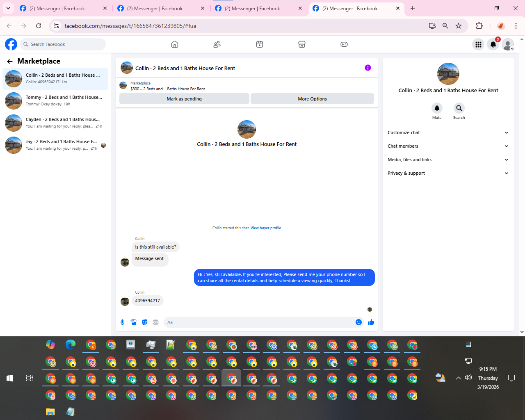Viewport: 525px width, 420px height.
Task: Expand Media, files and links section
Action: (448, 160)
